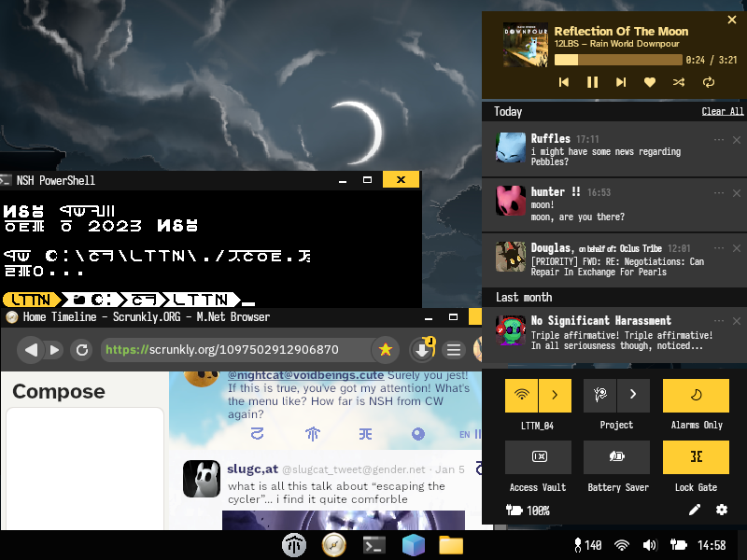Skip to the next track
Image resolution: width=747 pixels, height=560 pixels.
[x=621, y=82]
